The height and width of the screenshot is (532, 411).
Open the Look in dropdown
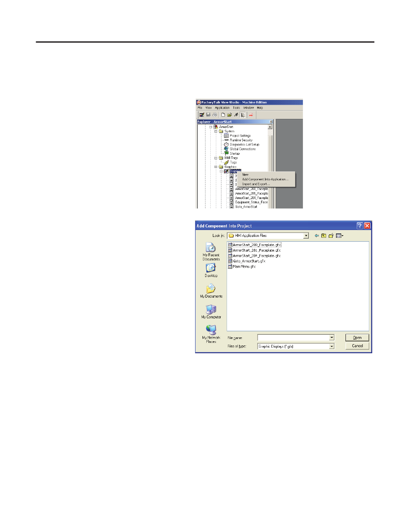tap(306, 236)
